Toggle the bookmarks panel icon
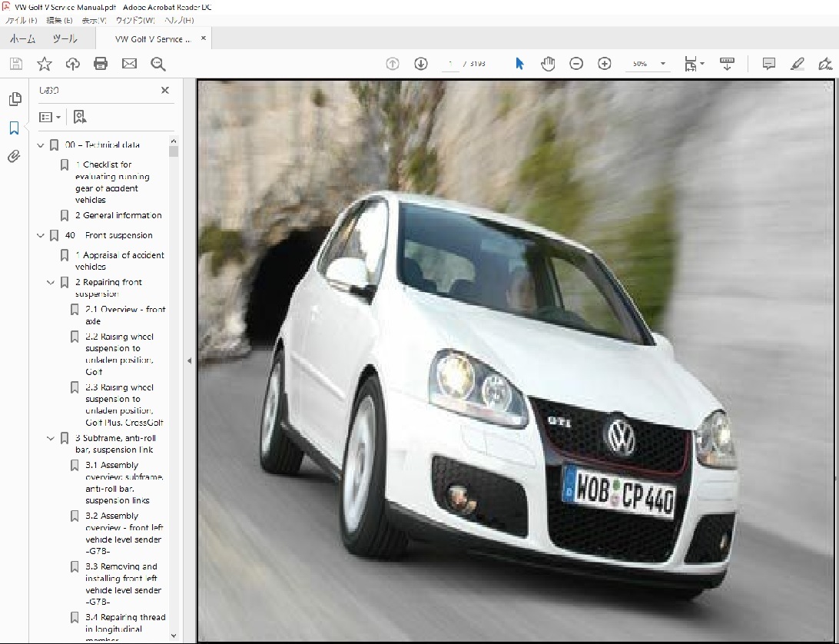This screenshot has width=839, height=644. pyautogui.click(x=15, y=128)
